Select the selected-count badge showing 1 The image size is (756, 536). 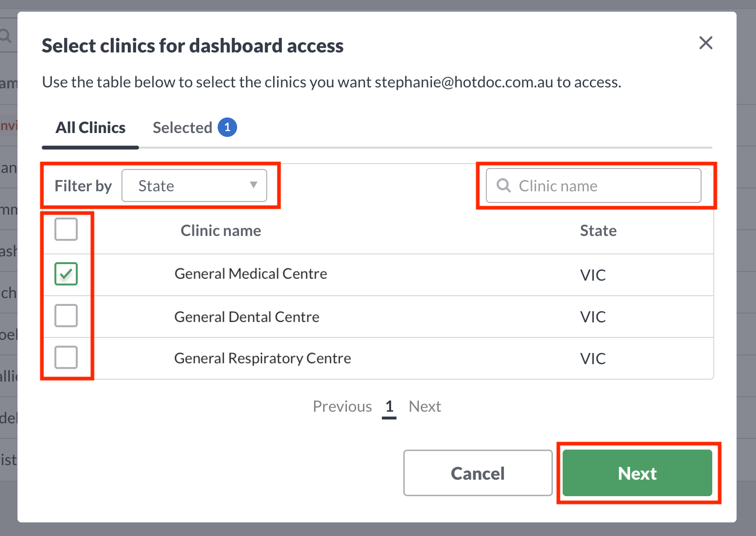tap(227, 127)
